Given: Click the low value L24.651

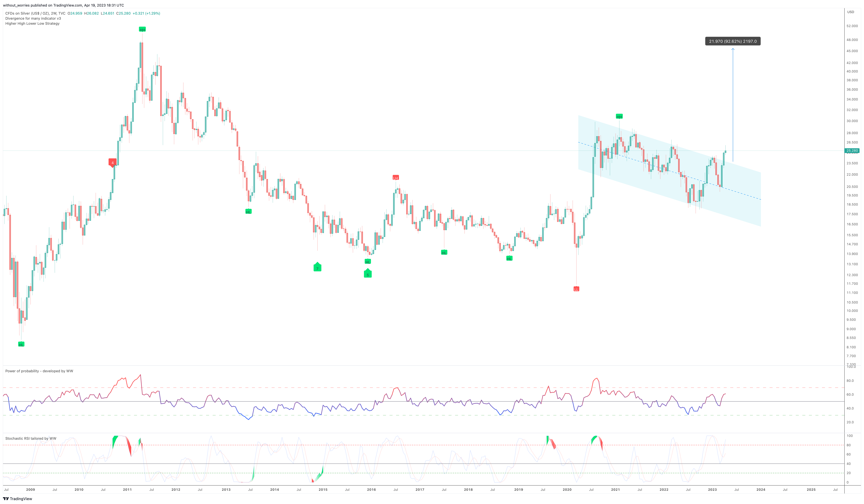Looking at the screenshot, I should (x=107, y=13).
